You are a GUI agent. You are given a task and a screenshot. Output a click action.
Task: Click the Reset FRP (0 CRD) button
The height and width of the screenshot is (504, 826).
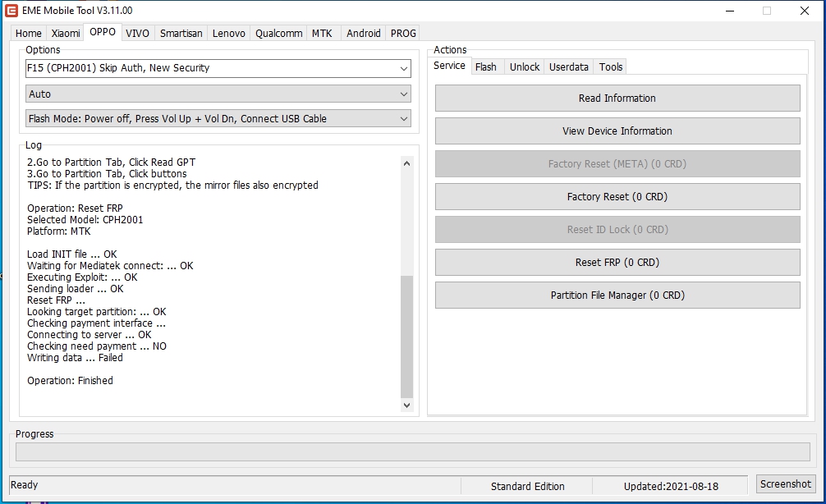tap(617, 263)
